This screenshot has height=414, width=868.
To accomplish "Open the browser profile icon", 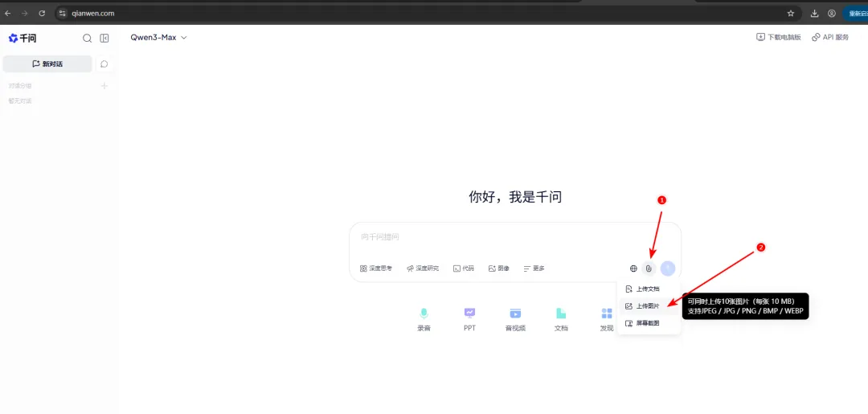I will (832, 13).
